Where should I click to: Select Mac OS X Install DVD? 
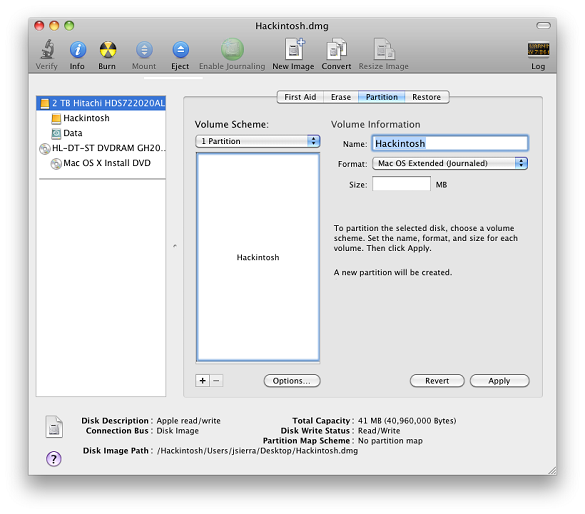pos(101,163)
